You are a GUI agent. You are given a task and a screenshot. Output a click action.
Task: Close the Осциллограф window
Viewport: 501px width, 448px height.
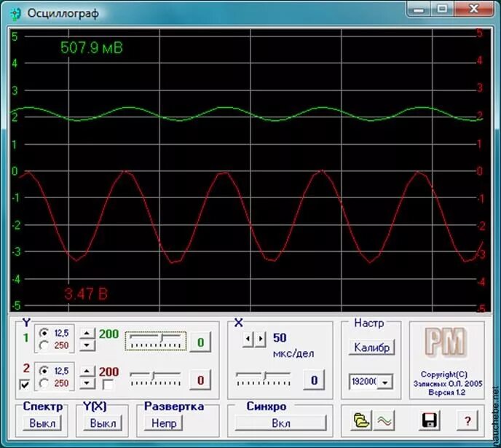473,9
